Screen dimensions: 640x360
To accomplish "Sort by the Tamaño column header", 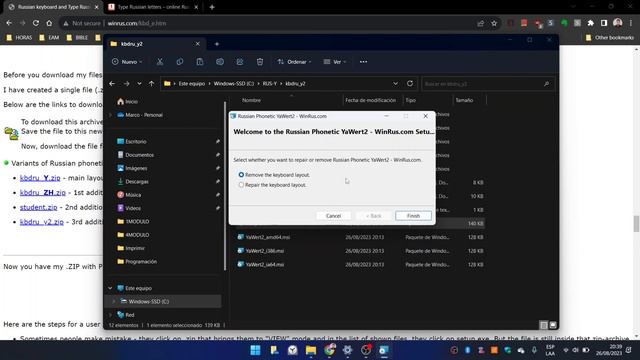I will pos(464,100).
